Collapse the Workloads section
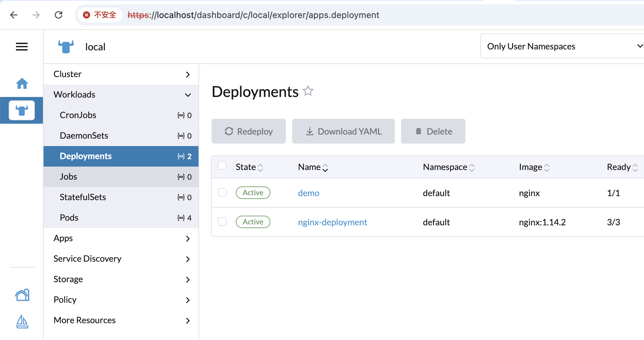This screenshot has height=340, width=644. [x=121, y=95]
